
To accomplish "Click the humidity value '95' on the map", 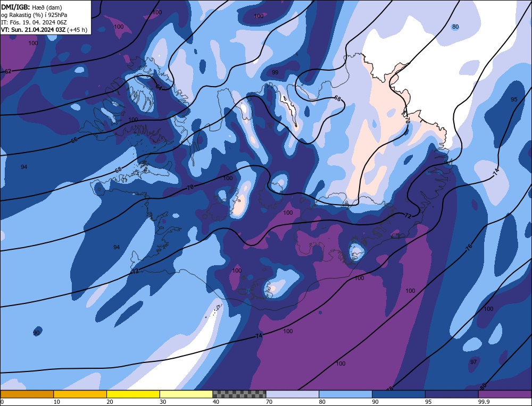I will point(514,99).
